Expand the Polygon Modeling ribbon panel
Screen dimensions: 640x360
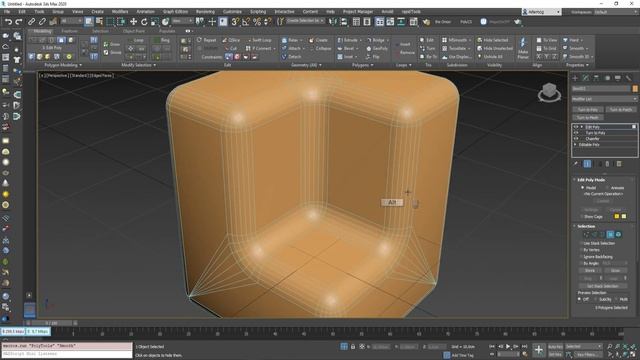(63, 65)
